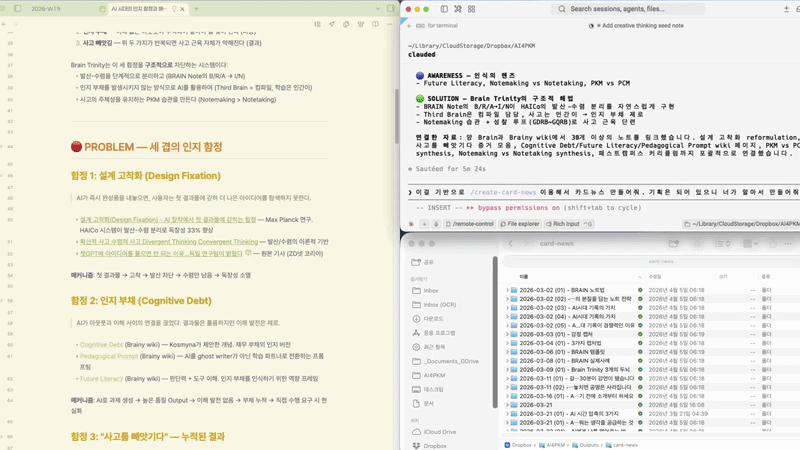Click new folder icon in Finder toolbar
This screenshot has height=450, width=800.
coord(673,244)
